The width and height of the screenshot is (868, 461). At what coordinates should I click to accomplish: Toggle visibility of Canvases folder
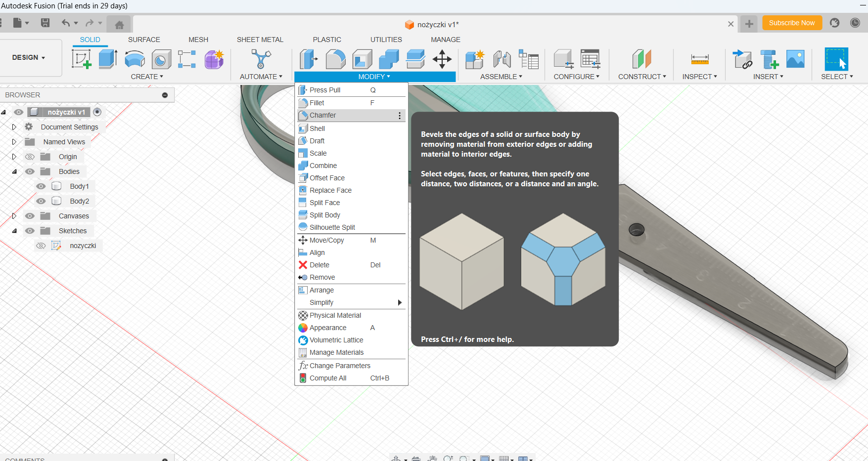(x=30, y=216)
